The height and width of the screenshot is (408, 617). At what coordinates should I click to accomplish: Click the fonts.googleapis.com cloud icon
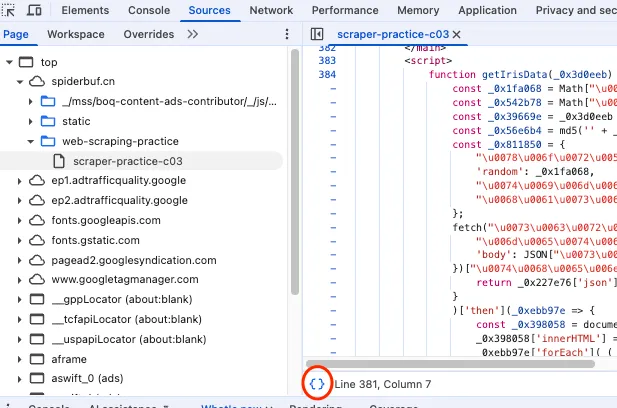tap(37, 220)
